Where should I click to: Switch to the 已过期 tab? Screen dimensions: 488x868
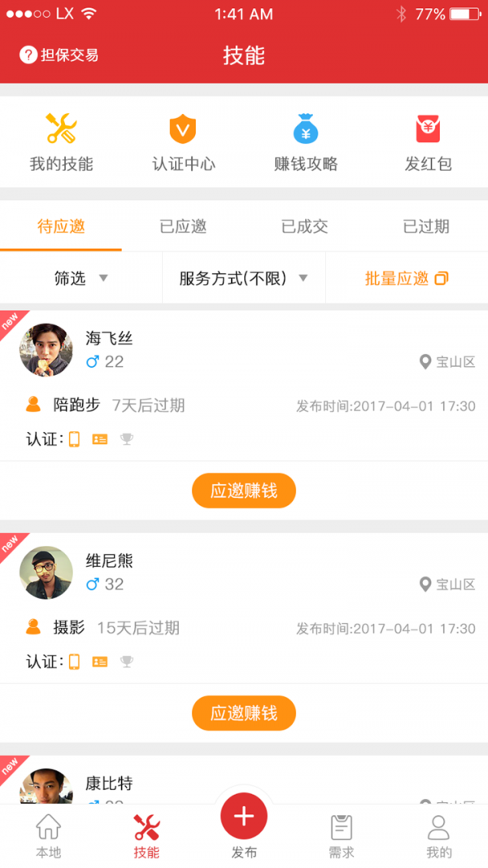[426, 227]
